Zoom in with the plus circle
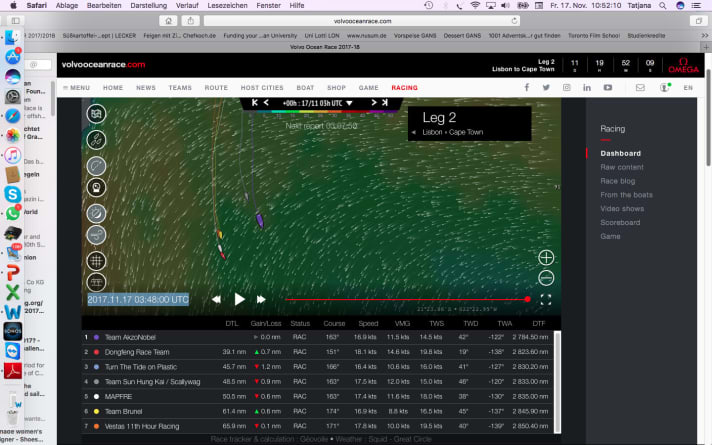Screen dimensions: 712x445 click(x=546, y=257)
